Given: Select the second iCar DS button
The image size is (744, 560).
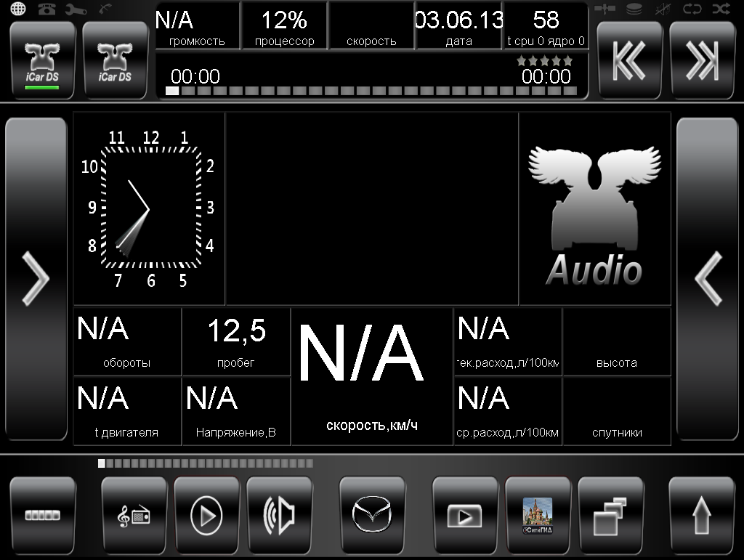Looking at the screenshot, I should coord(115,62).
